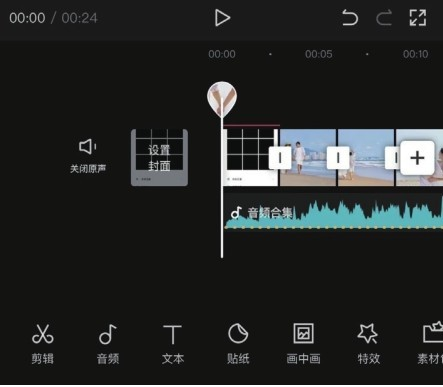
Task: Click the second transition marker between beach clips
Action: [338, 158]
